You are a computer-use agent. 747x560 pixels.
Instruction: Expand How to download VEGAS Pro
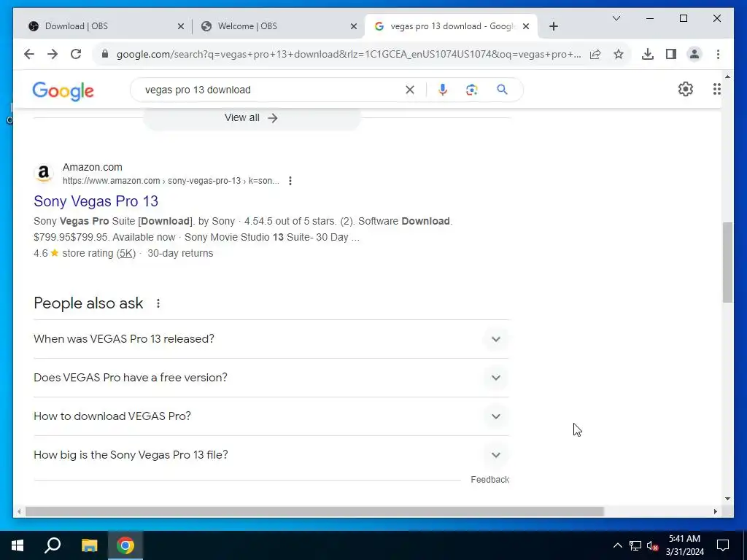271,416
